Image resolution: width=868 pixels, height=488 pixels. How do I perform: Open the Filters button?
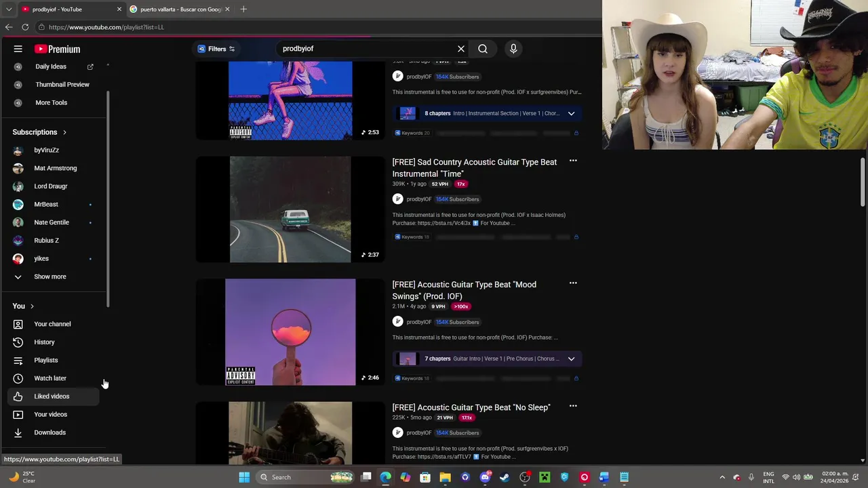pos(216,49)
